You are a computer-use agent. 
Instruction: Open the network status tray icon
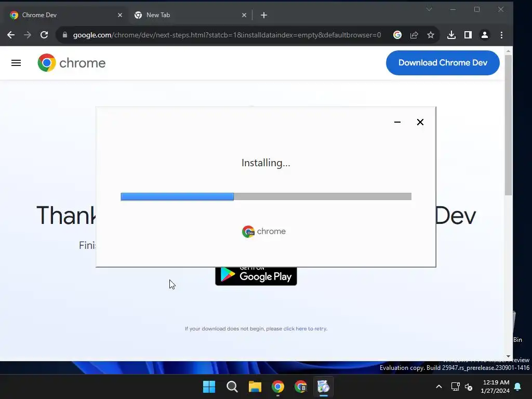pyautogui.click(x=455, y=387)
